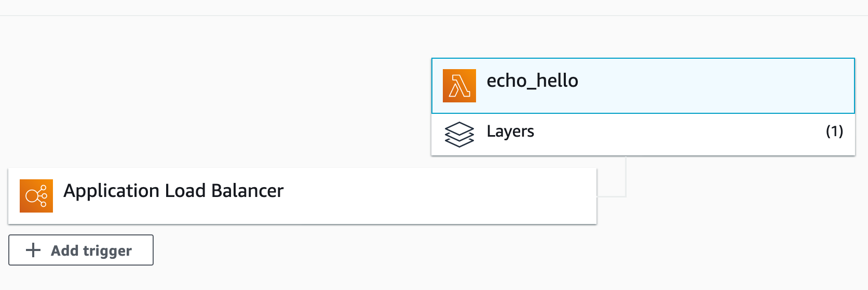Viewport: 868px width, 290px height.
Task: Click the Layers label text
Action: (510, 131)
